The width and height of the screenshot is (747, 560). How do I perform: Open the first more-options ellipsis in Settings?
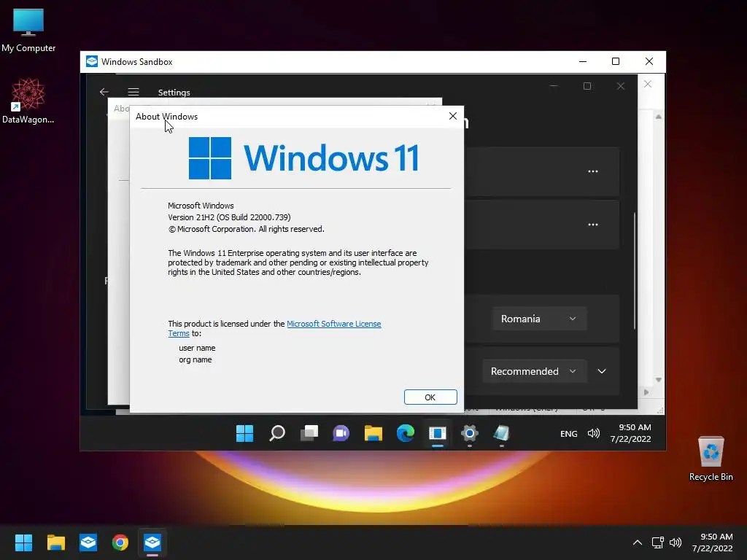[592, 171]
